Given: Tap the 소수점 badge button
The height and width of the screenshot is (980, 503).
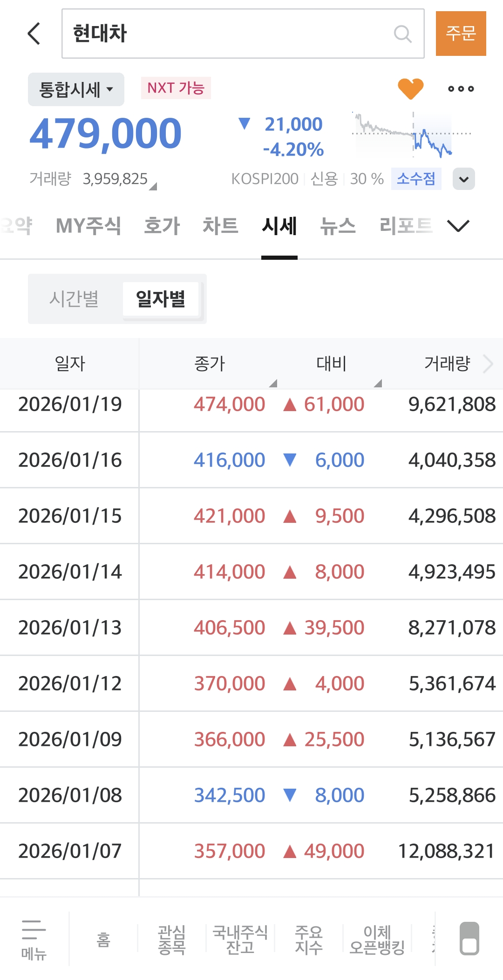Looking at the screenshot, I should pos(416,179).
